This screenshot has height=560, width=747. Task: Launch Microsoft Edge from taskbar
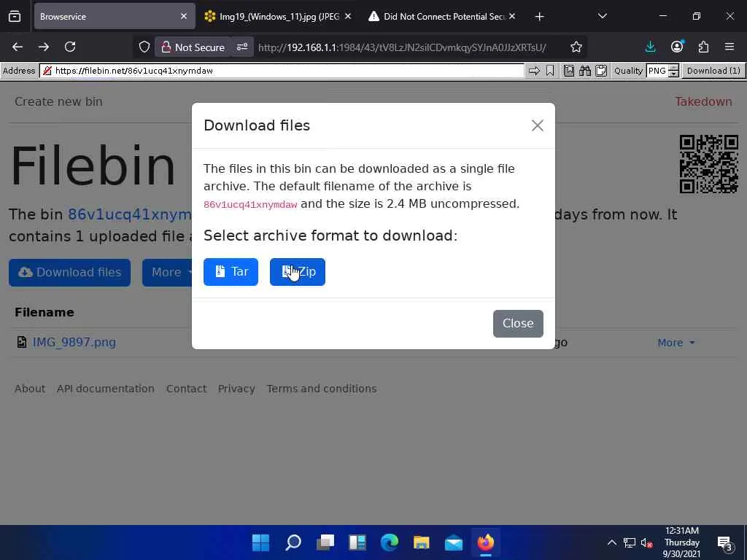(390, 542)
